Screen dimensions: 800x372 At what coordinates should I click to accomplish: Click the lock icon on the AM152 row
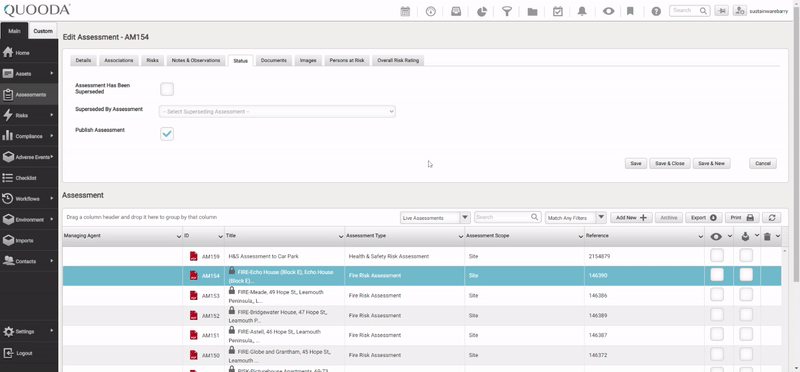tap(232, 311)
